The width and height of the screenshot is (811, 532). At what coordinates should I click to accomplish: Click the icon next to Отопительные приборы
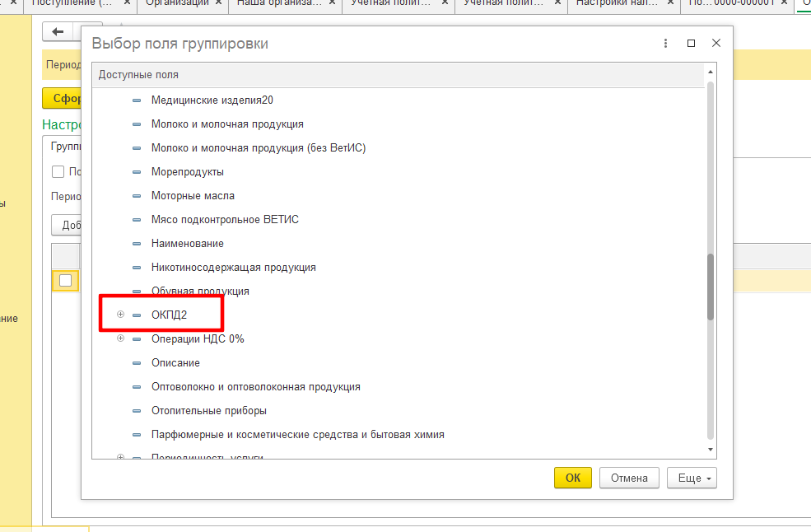pos(137,411)
